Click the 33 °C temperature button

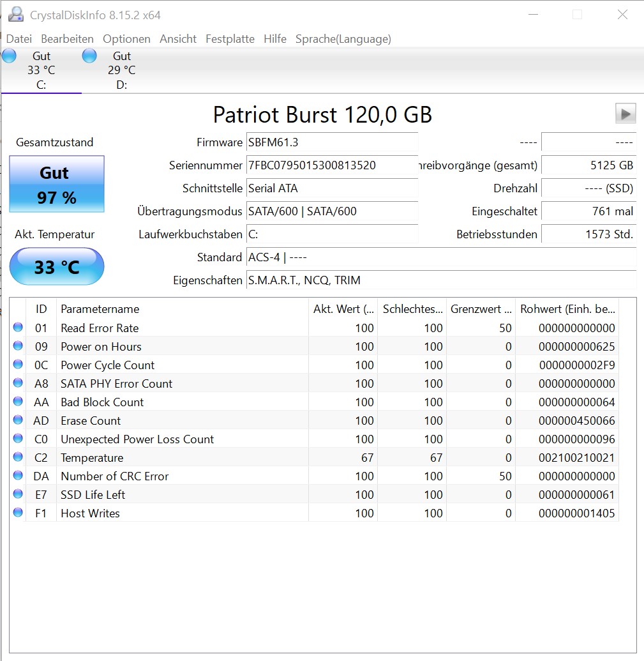[x=57, y=266]
